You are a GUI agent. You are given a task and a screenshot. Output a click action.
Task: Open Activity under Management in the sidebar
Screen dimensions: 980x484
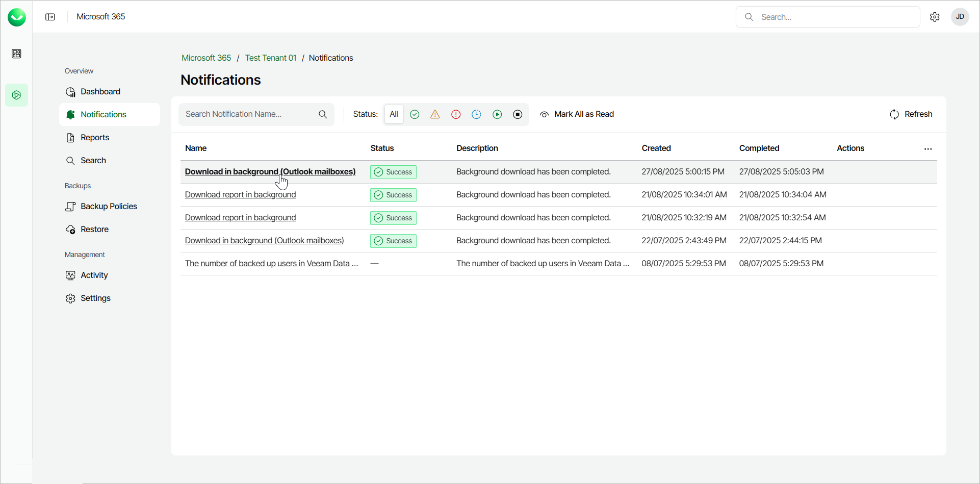coord(110,275)
